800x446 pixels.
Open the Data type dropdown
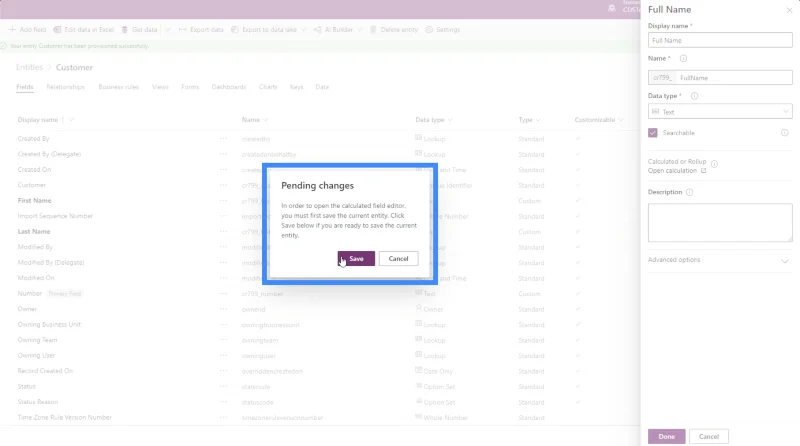coord(720,112)
